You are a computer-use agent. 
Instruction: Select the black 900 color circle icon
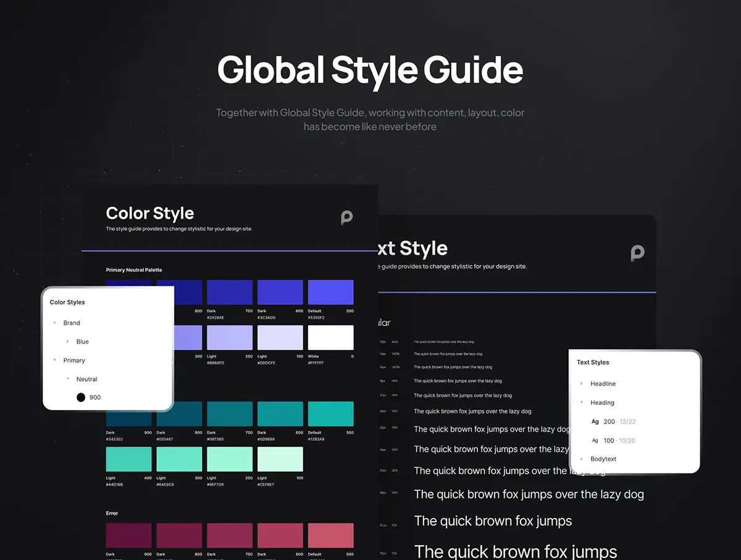click(x=81, y=398)
